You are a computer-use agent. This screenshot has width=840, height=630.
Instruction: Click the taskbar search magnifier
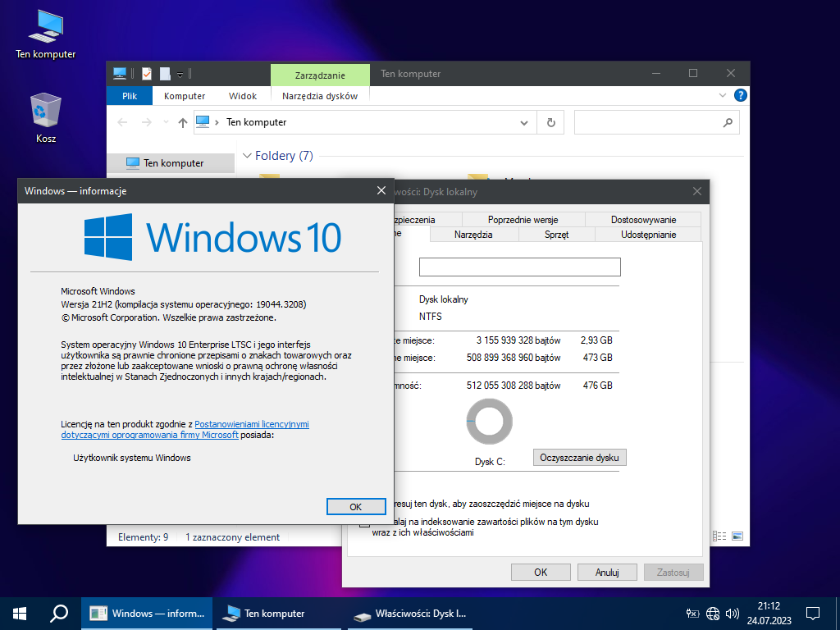[59, 613]
